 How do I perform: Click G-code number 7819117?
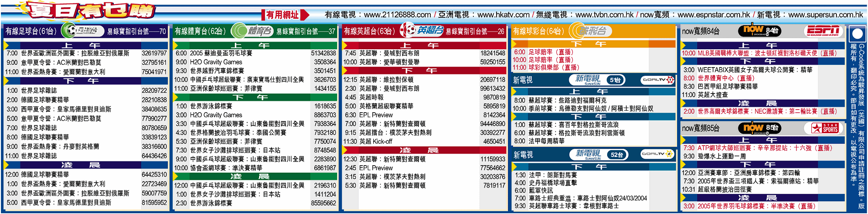494,186
